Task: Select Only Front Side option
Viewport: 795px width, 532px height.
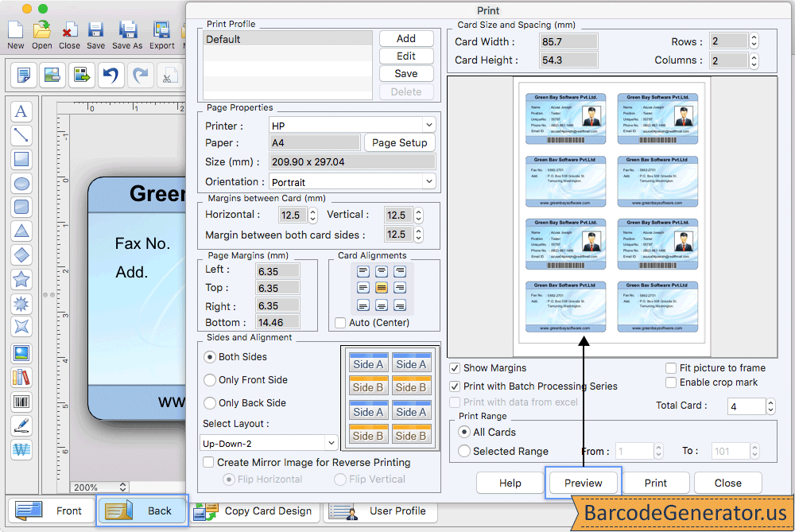Action: (x=209, y=380)
